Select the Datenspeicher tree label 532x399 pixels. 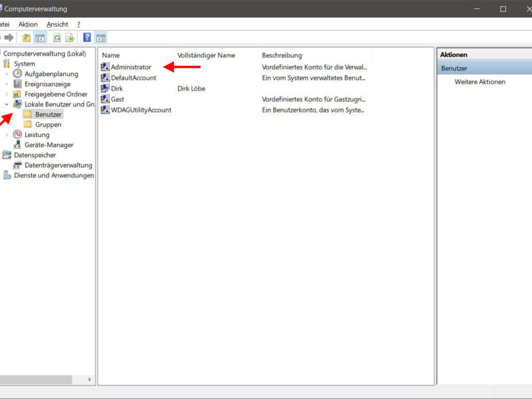click(x=35, y=155)
